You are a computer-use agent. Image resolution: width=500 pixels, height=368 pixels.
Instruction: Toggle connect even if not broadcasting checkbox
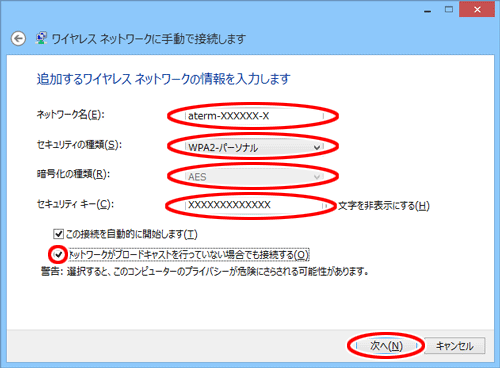click(x=58, y=255)
